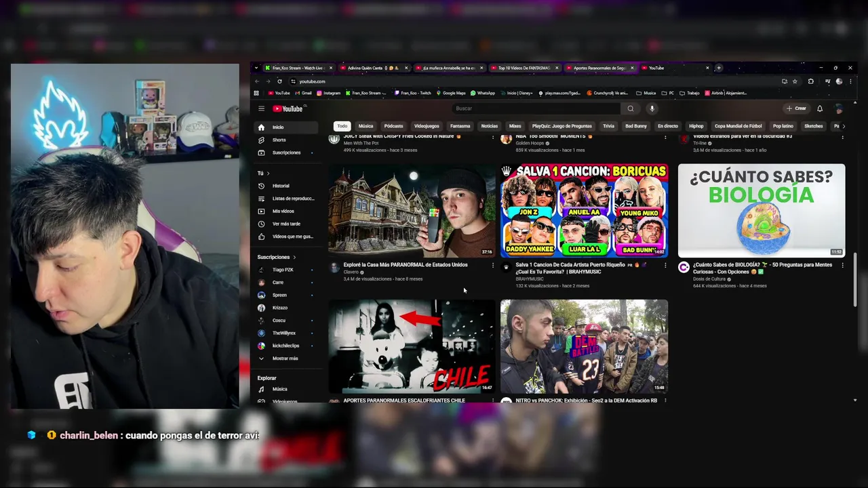This screenshot has height=488, width=868.
Task: Select the Música filter chip
Action: pos(366,126)
